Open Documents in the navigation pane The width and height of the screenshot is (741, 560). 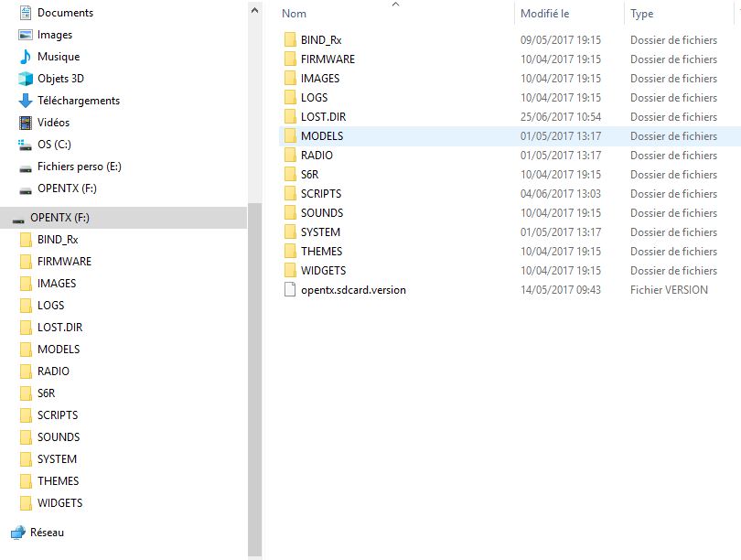click(x=65, y=13)
